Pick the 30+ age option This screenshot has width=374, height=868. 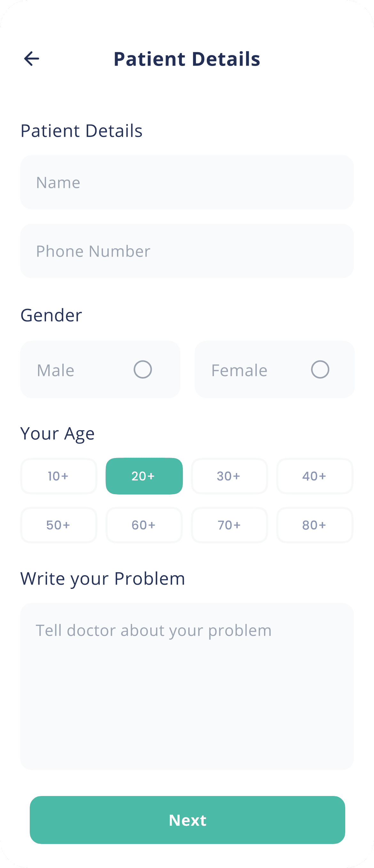tap(229, 476)
